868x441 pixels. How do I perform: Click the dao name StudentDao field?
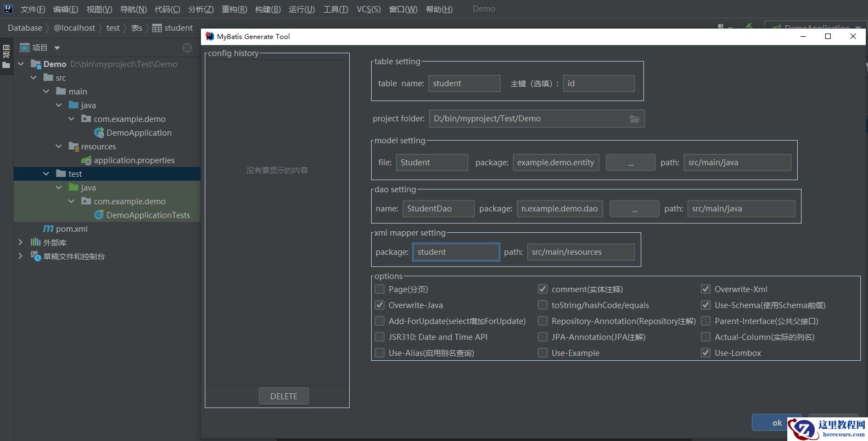click(438, 209)
